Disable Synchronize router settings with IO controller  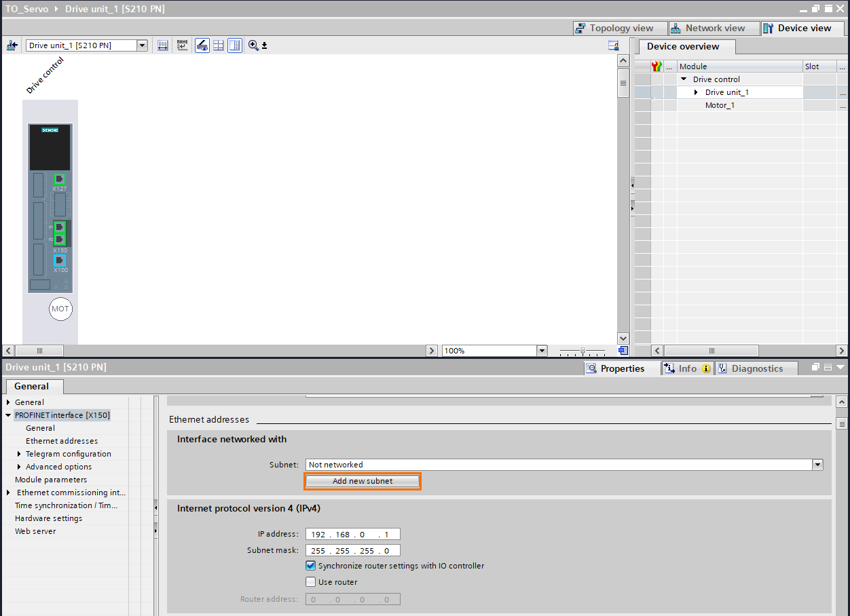tap(310, 566)
